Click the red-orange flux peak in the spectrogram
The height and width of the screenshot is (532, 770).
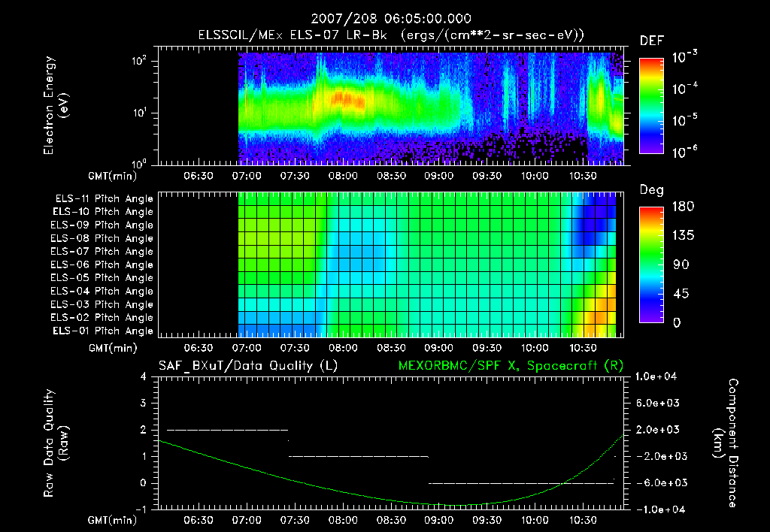[x=347, y=100]
